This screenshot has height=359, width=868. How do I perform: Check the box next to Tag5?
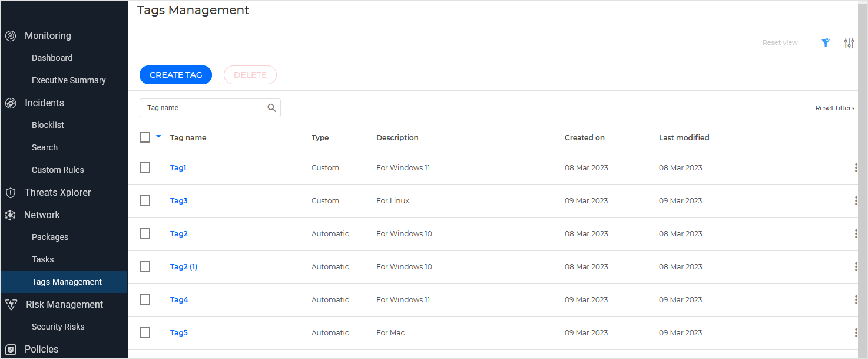pos(145,332)
